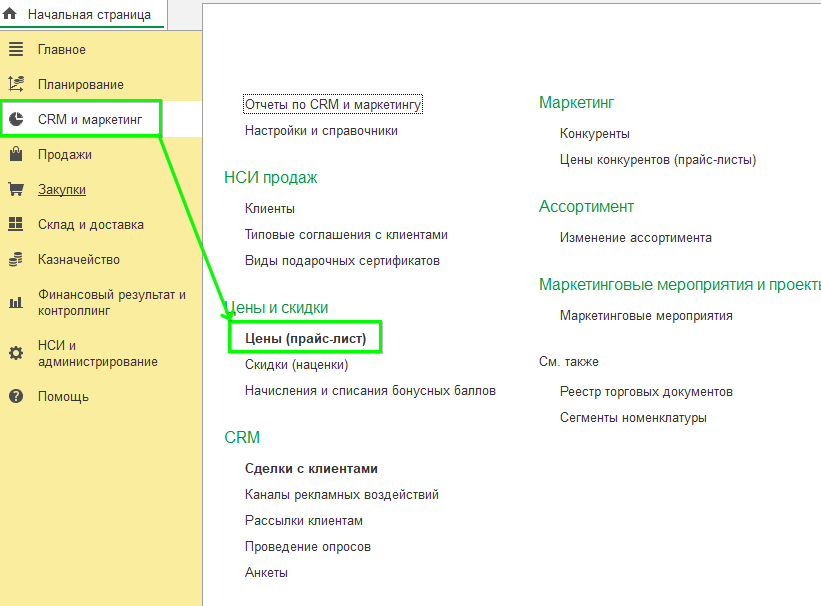
Task: Open Рассылки клиентам
Action: tap(304, 521)
